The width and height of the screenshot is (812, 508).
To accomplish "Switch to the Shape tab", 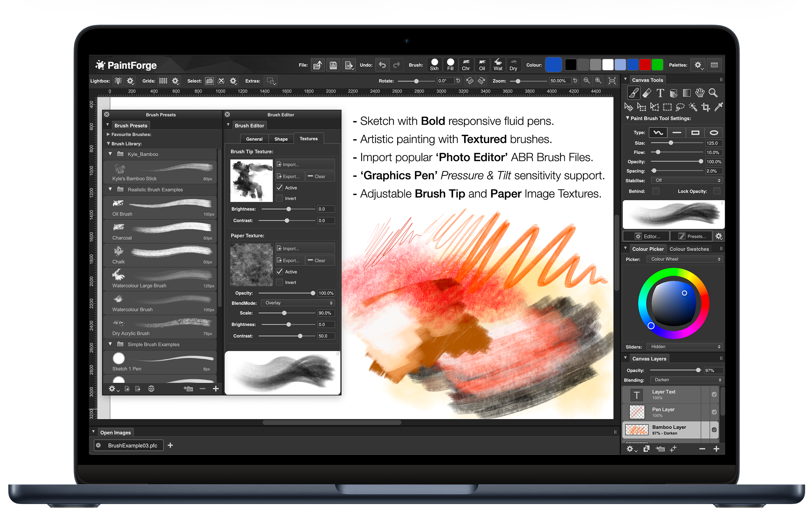I will 281,139.
